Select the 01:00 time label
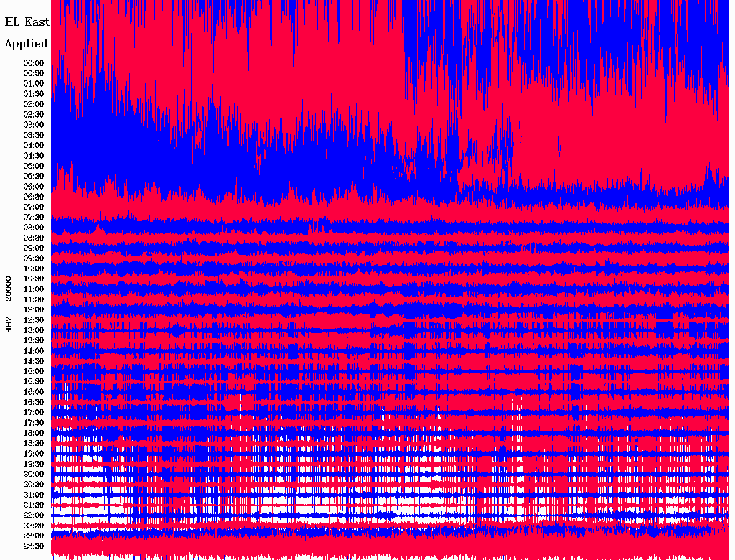This screenshot has width=735, height=560. (34, 83)
